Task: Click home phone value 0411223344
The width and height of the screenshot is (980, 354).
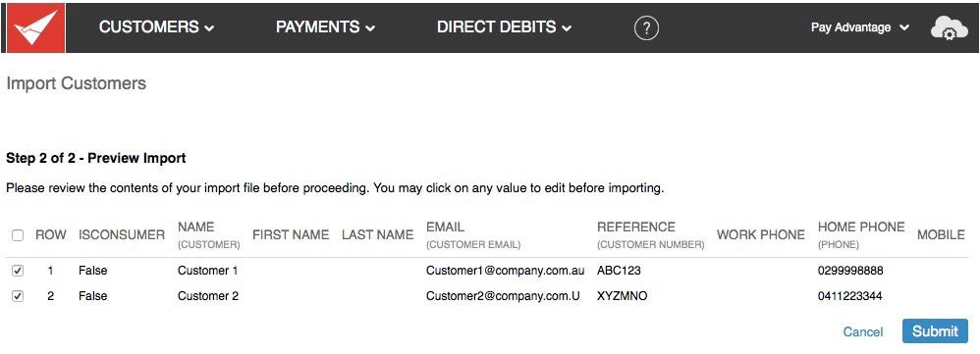Action: (850, 296)
